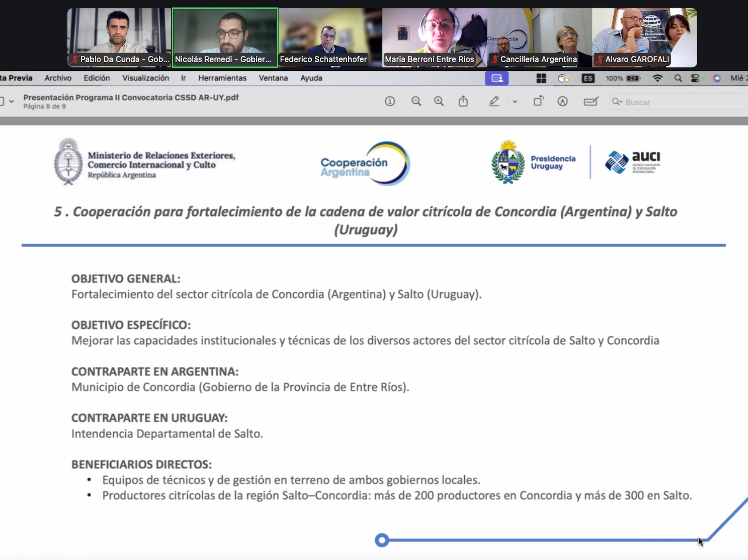Open the highlight color dropdown arrow
The image size is (748, 560).
pyautogui.click(x=515, y=101)
